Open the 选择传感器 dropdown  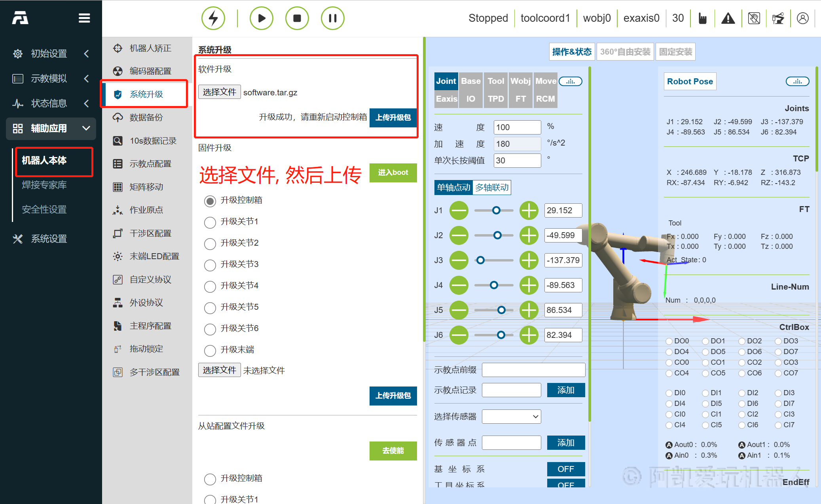(511, 417)
